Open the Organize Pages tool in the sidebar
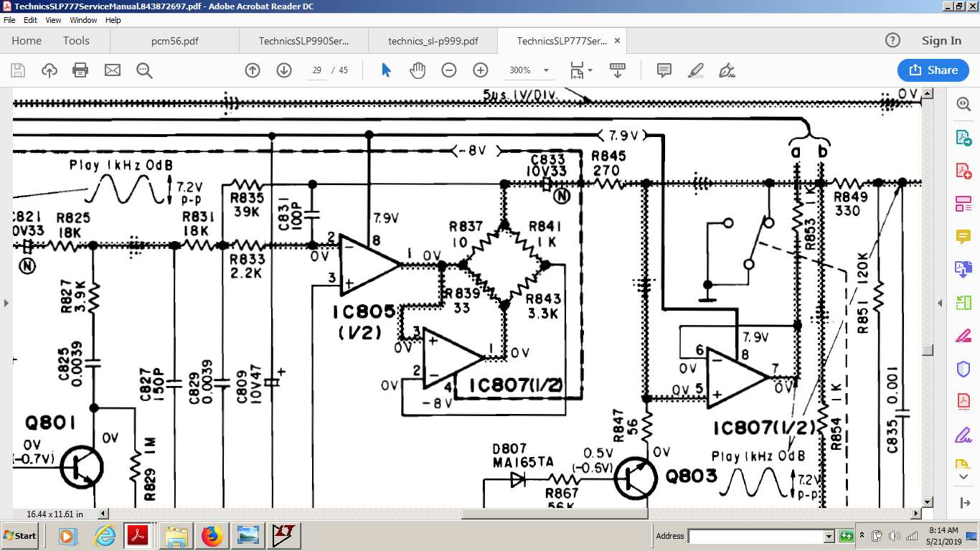 click(963, 203)
